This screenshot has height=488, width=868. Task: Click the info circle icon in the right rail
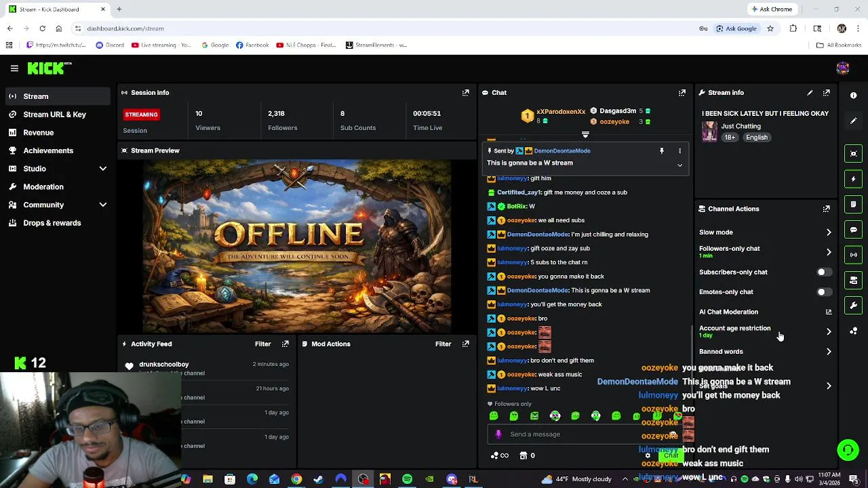pos(854,96)
